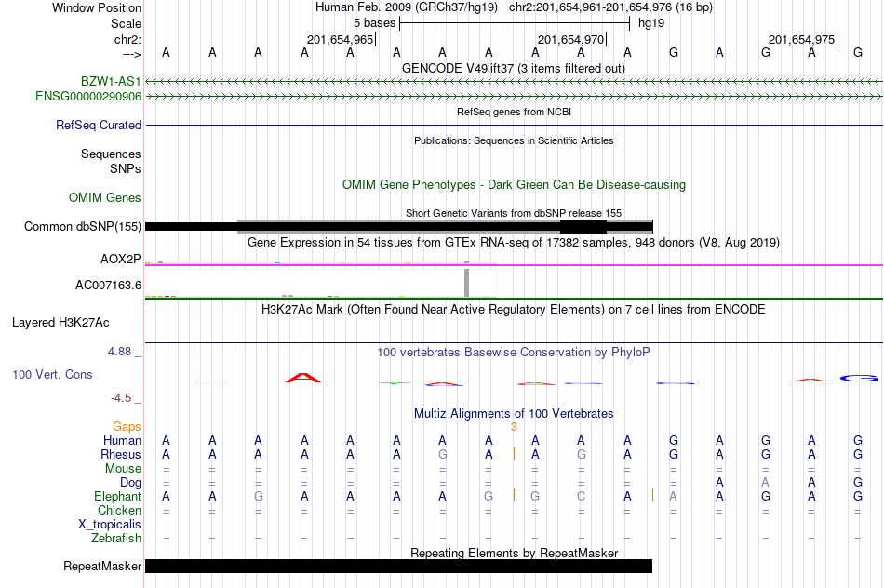The image size is (884, 588).
Task: Click the AOX2P GTEx gene label
Action: [120, 260]
